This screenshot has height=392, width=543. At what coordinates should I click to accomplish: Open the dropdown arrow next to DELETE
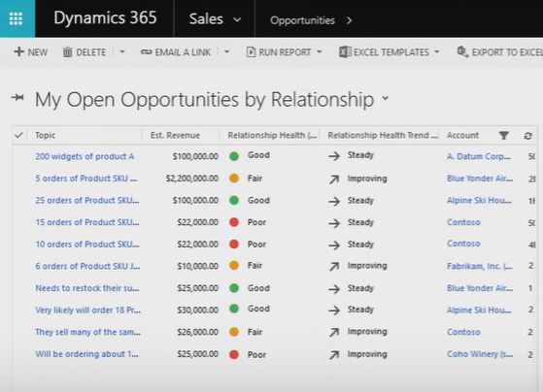point(121,51)
